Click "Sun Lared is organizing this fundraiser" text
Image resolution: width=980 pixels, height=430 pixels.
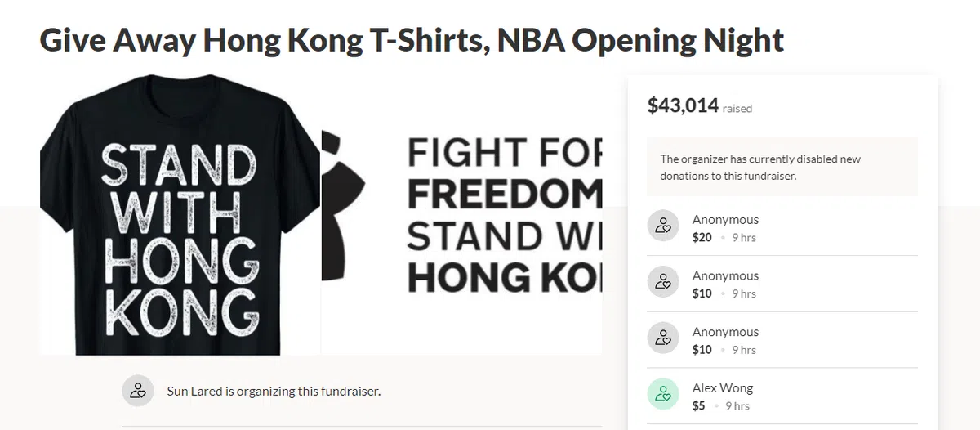(274, 392)
